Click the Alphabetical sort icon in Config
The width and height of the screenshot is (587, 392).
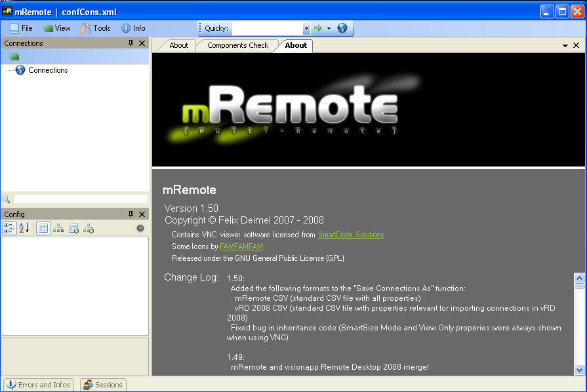coord(24,228)
